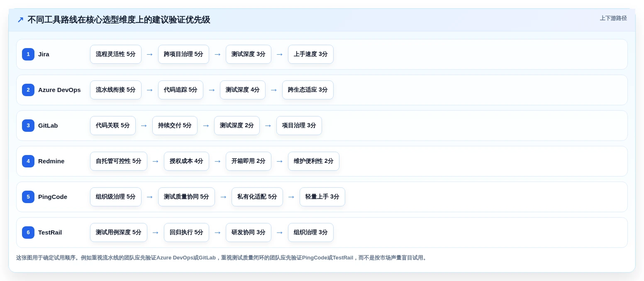Click the footer note starting 这张图用于确定试用顺序
This screenshot has height=281, width=644.
[x=222, y=258]
